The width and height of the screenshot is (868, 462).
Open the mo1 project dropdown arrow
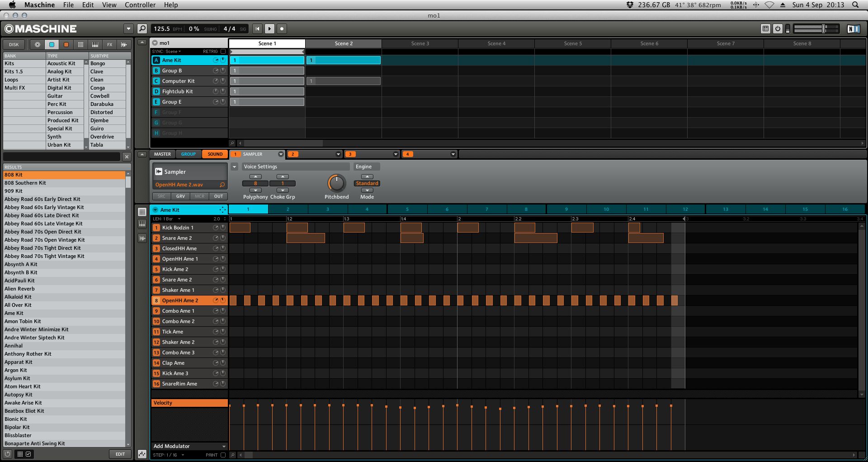155,43
